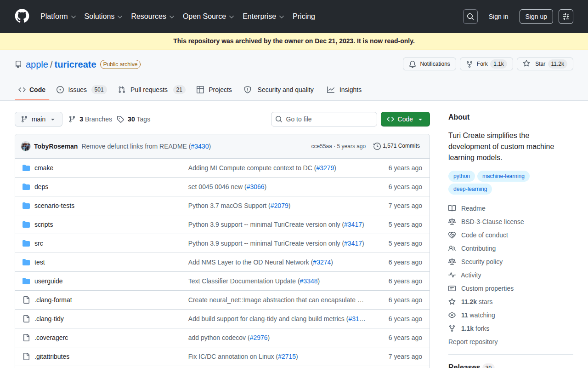
Task: Click the repository archive icon beside apple
Action: click(x=18, y=64)
